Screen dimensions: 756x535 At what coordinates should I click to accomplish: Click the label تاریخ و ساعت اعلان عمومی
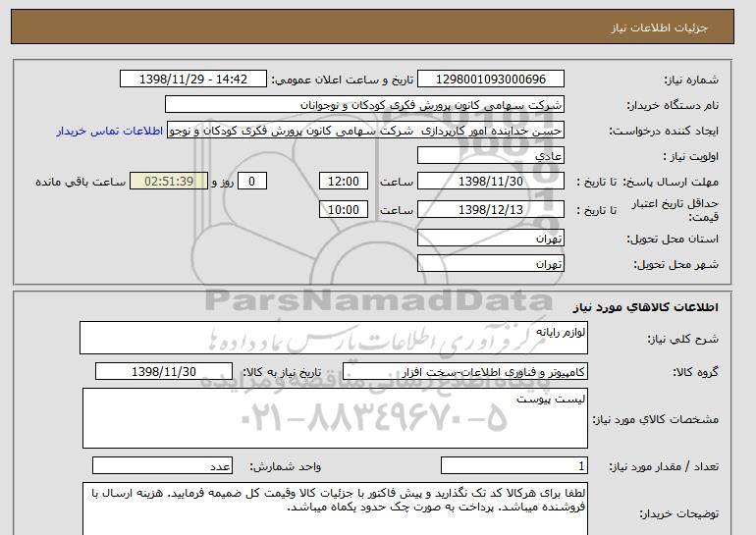click(343, 80)
